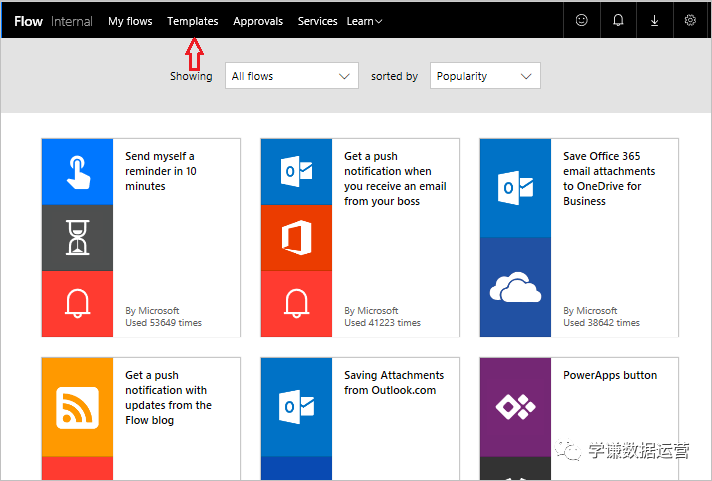Click the hourglass delay icon
This screenshot has width=712, height=481.
77,237
